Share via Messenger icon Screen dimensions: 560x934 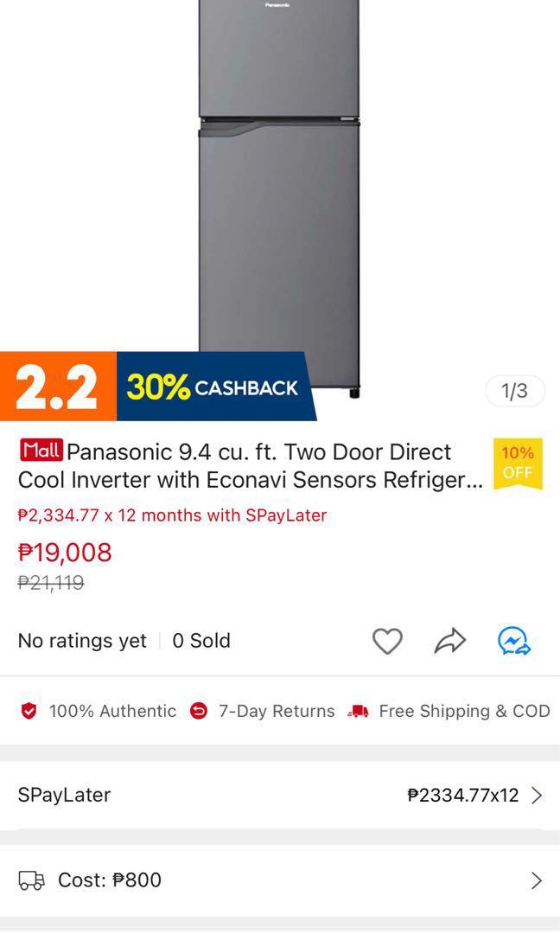514,642
